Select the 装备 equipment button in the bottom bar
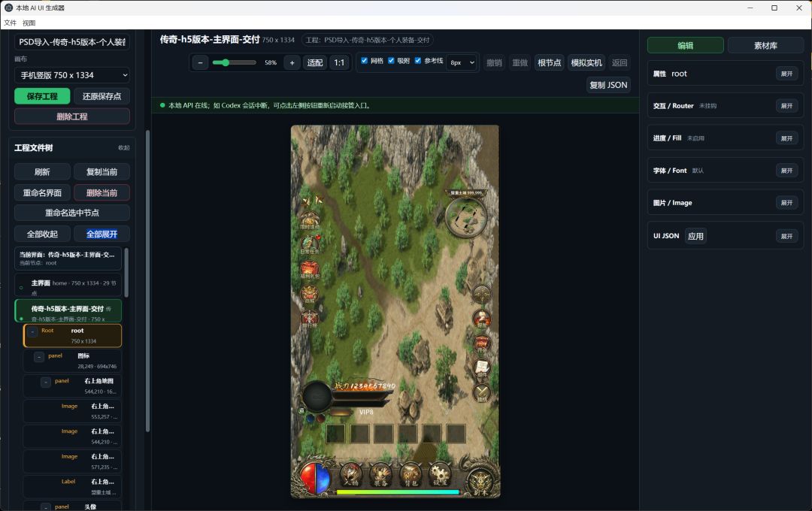 [x=380, y=475]
